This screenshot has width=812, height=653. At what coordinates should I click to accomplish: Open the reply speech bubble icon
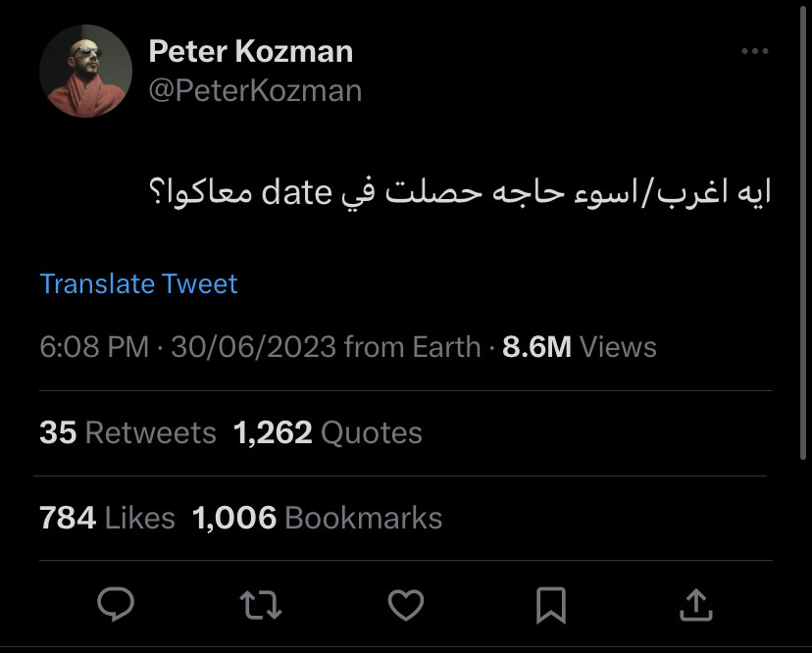pos(116,604)
